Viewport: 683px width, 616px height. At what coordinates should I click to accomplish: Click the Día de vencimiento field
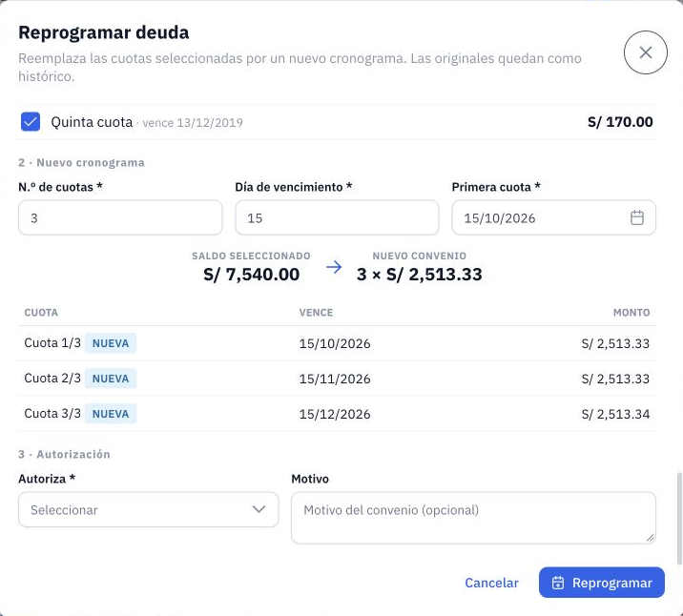pyautogui.click(x=337, y=217)
